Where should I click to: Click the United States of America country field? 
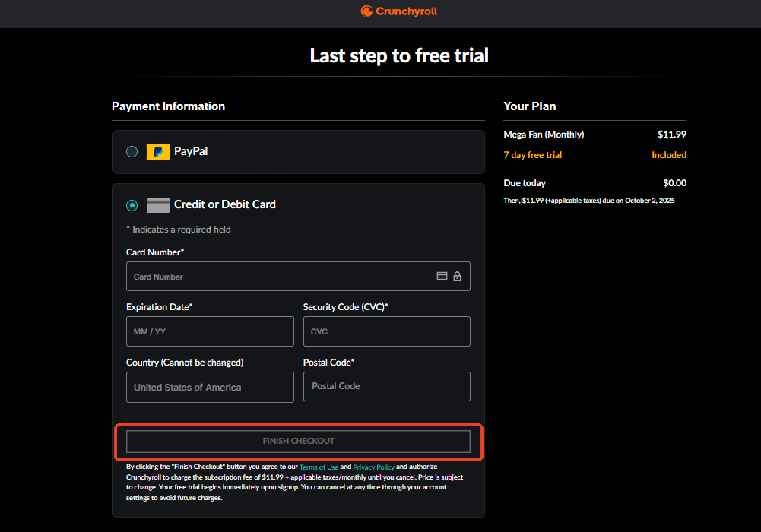coord(210,387)
